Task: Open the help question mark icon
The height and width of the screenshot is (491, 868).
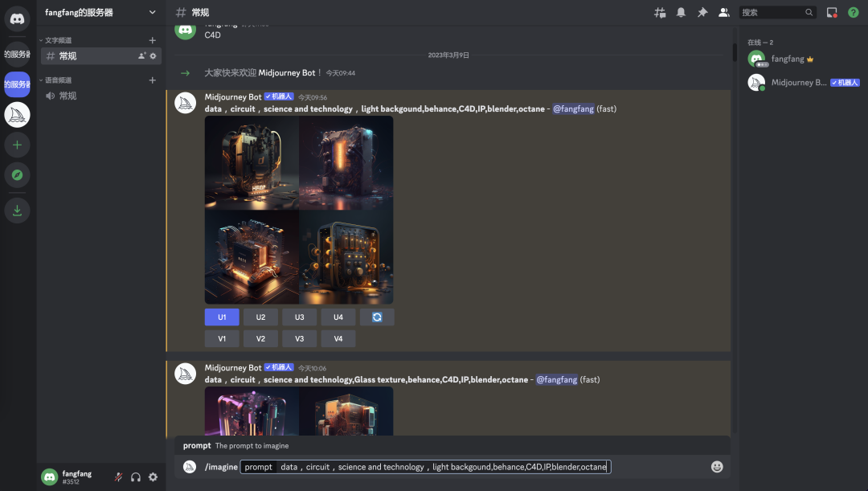Action: coord(853,12)
